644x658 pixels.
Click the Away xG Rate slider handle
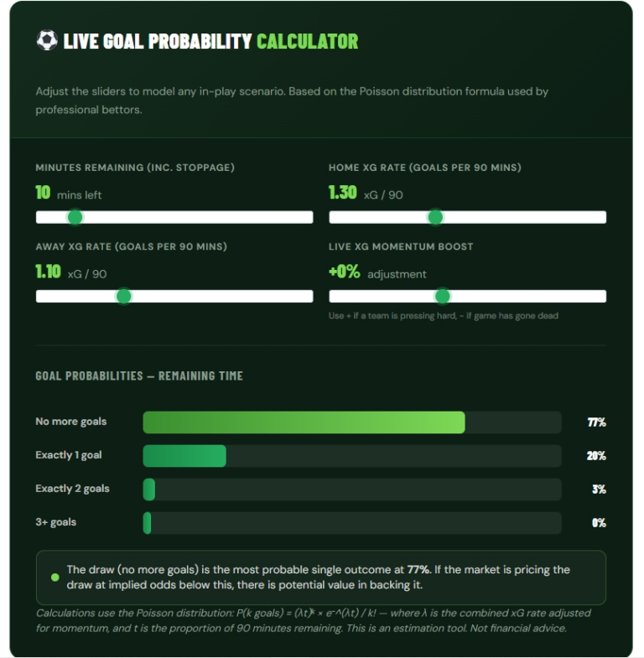pyautogui.click(x=123, y=296)
